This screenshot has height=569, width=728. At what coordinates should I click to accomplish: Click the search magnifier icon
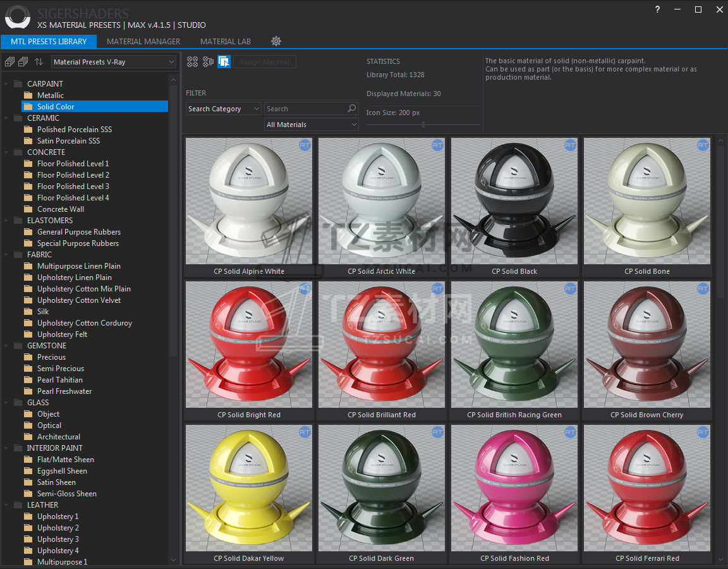pos(352,109)
